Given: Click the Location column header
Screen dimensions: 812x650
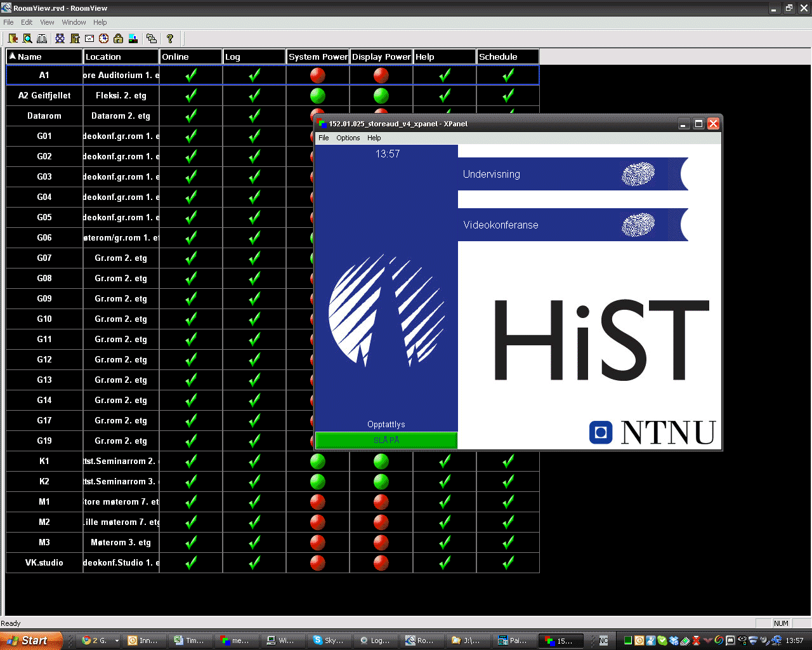Looking at the screenshot, I should [121, 56].
